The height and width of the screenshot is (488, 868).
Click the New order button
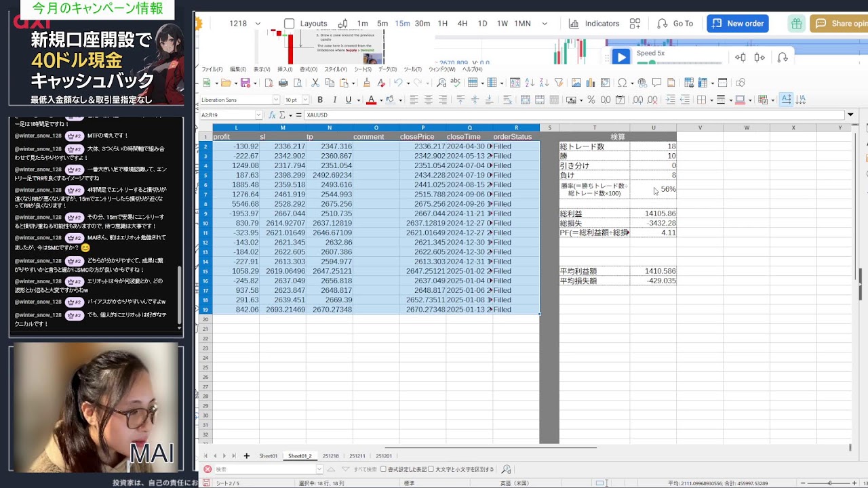click(x=737, y=23)
